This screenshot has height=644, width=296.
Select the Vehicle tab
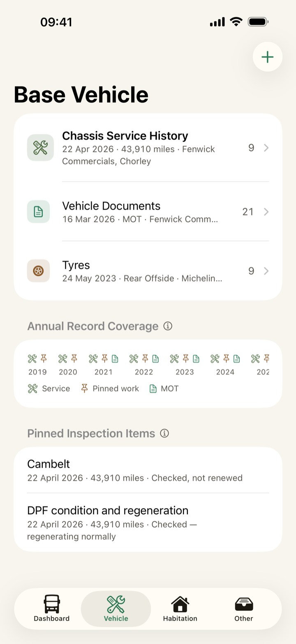click(116, 609)
